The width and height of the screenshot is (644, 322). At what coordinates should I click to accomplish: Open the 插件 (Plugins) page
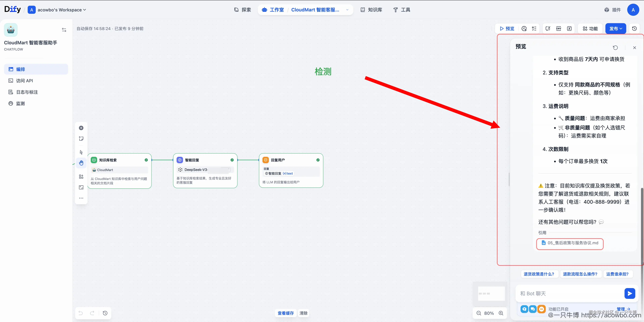612,10
